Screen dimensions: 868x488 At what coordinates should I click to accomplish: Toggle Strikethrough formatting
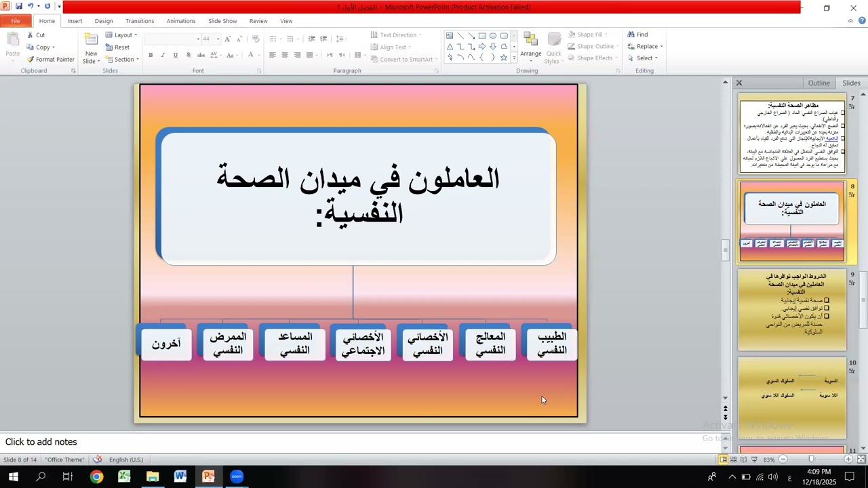(x=201, y=55)
